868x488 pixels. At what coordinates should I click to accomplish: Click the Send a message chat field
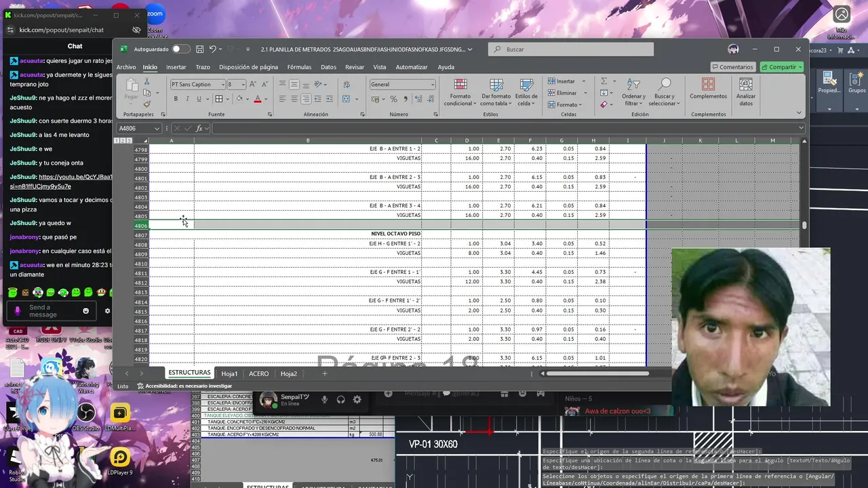pyautogui.click(x=51, y=311)
